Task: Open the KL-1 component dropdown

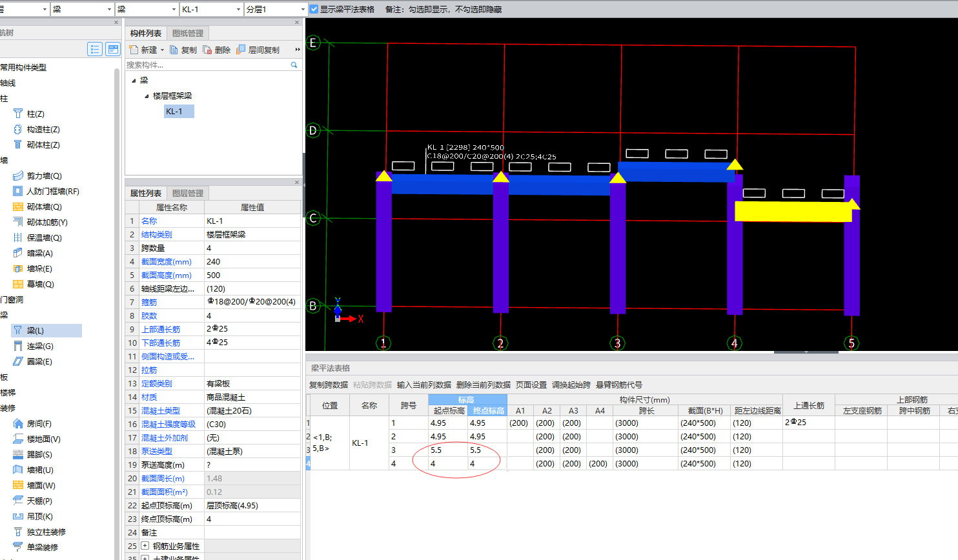Action: pos(239,9)
